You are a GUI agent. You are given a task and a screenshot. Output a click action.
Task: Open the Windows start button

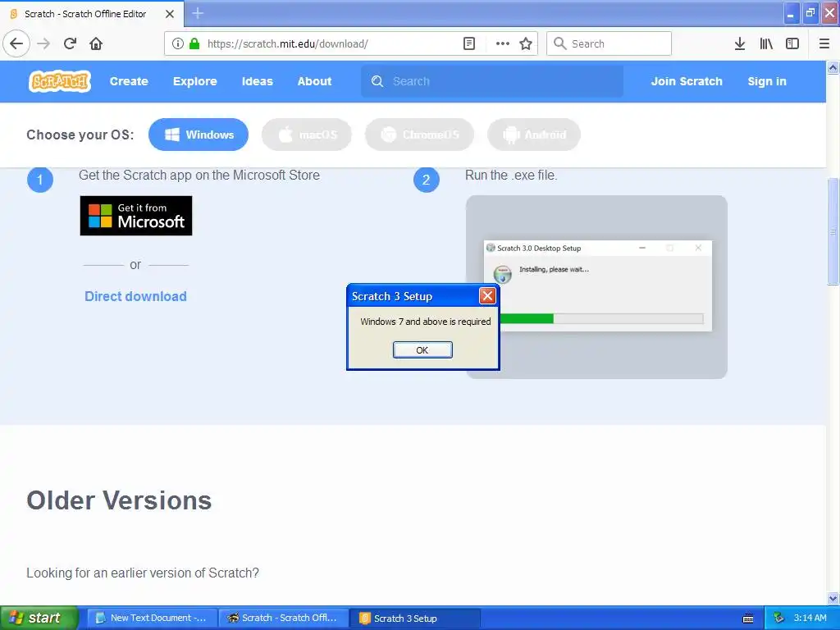click(39, 619)
